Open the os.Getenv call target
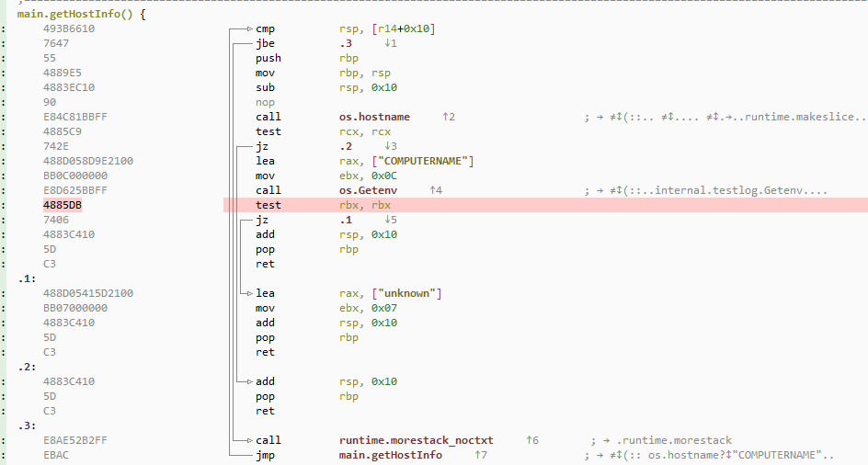Screen dimensions: 868x465 [x=368, y=190]
